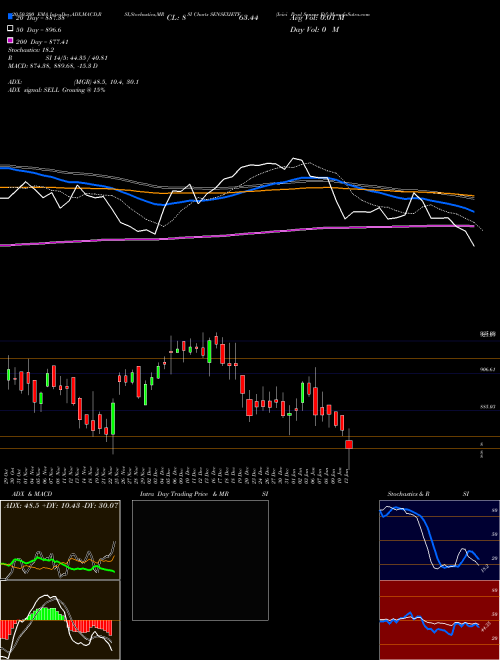The height and width of the screenshot is (660, 500).
Task: Open the MACD histogram chart panel
Action: (x=60, y=620)
